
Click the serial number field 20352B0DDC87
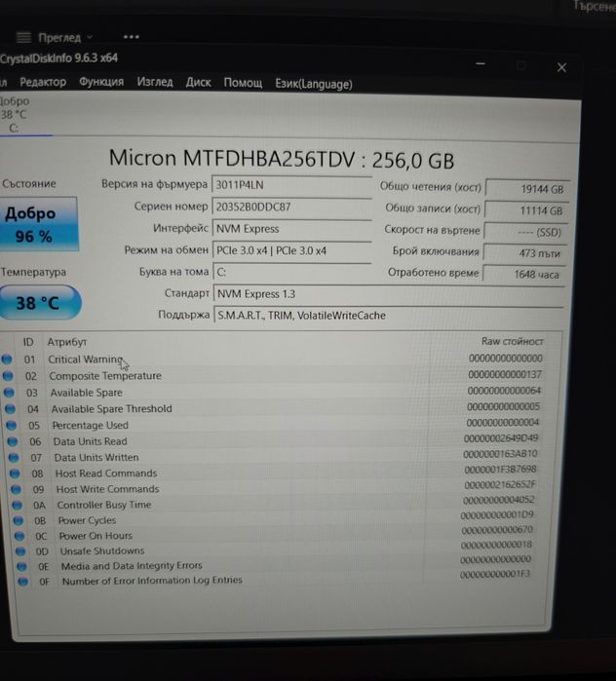(x=292, y=207)
